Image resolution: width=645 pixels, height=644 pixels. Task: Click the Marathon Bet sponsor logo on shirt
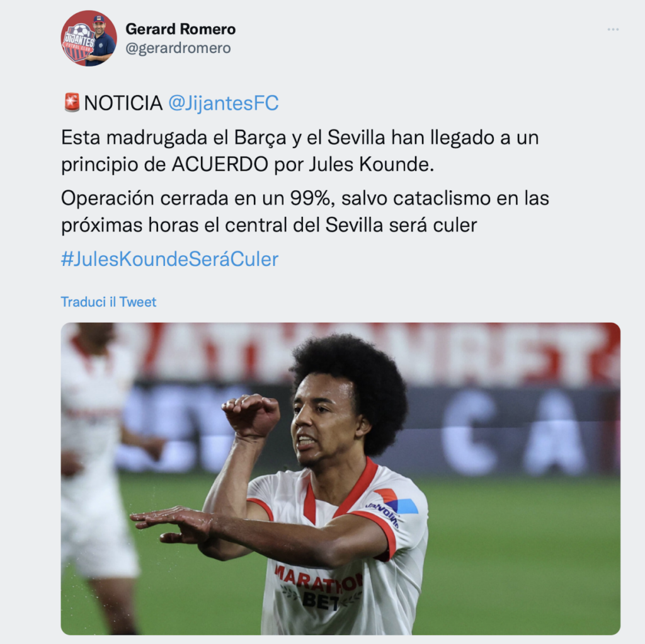(x=319, y=587)
